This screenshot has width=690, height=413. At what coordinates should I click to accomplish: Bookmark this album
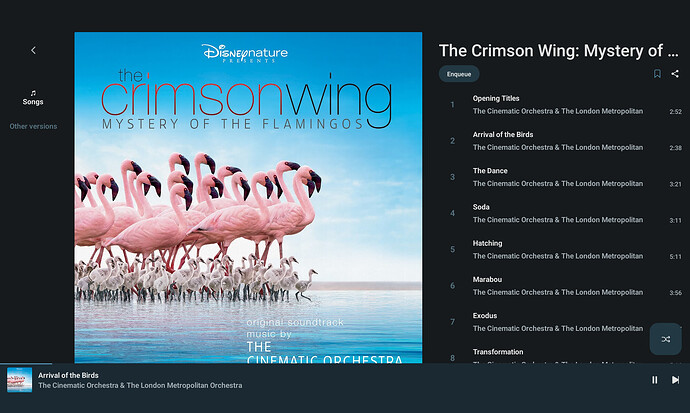(x=657, y=74)
